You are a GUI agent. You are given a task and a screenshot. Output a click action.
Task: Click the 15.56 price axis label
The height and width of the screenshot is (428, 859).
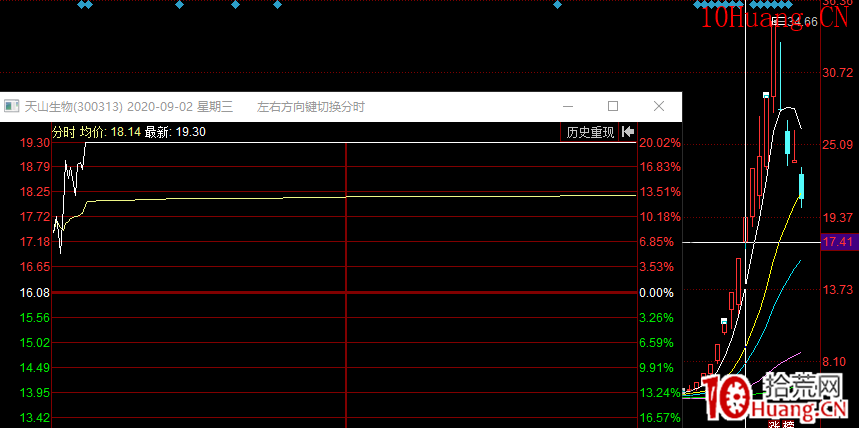coord(35,317)
